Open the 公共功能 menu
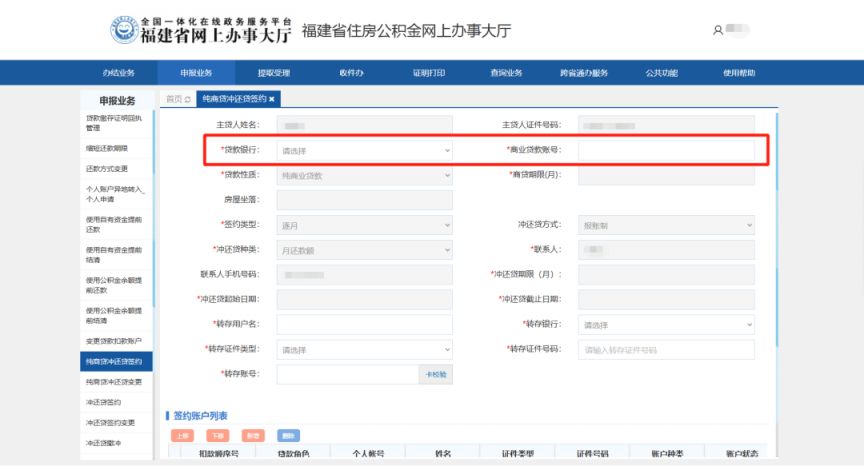864x466 pixels. (661, 73)
